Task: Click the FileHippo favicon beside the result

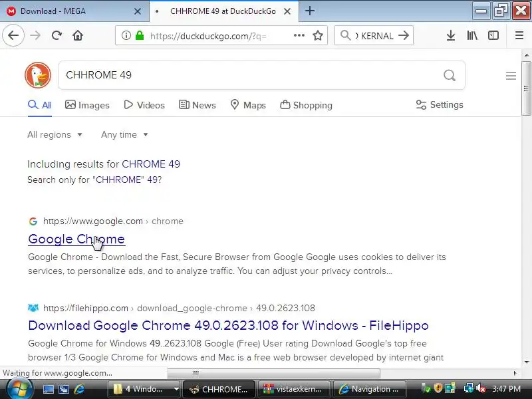Action: 33,308
